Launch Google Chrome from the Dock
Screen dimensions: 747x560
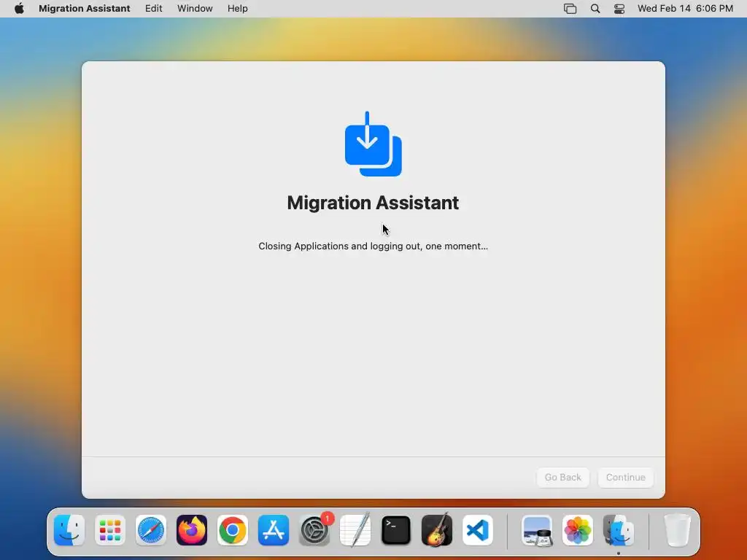click(x=233, y=530)
